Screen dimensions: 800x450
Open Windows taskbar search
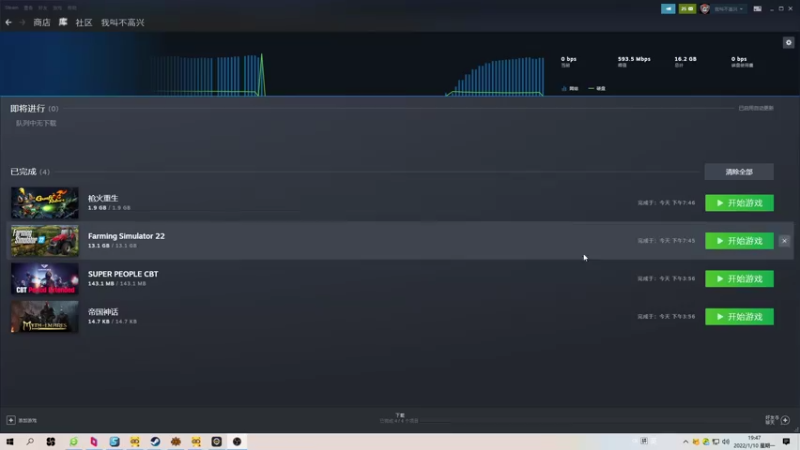tap(30, 442)
